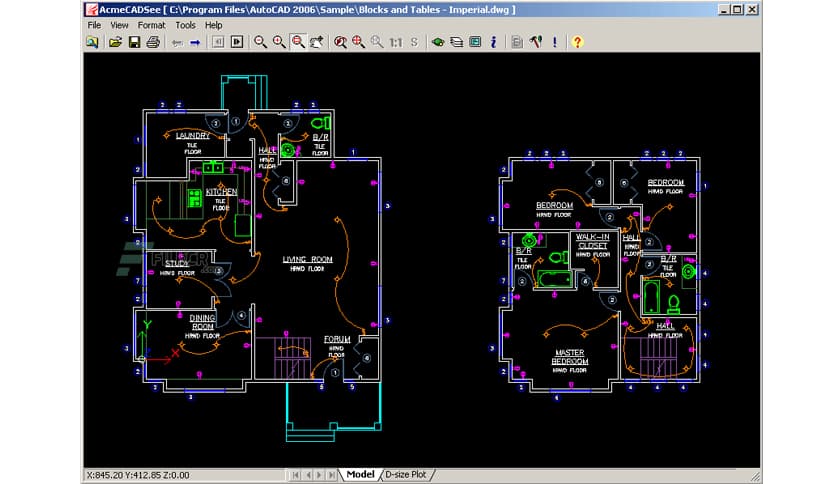Open the View menu
836x484 pixels.
coord(120,24)
